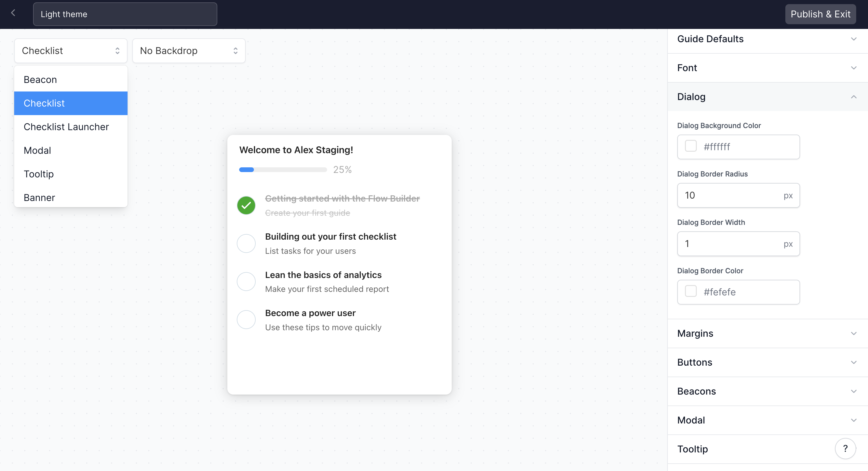The width and height of the screenshot is (868, 471).
Task: Click the back arrow icon
Action: (x=13, y=13)
